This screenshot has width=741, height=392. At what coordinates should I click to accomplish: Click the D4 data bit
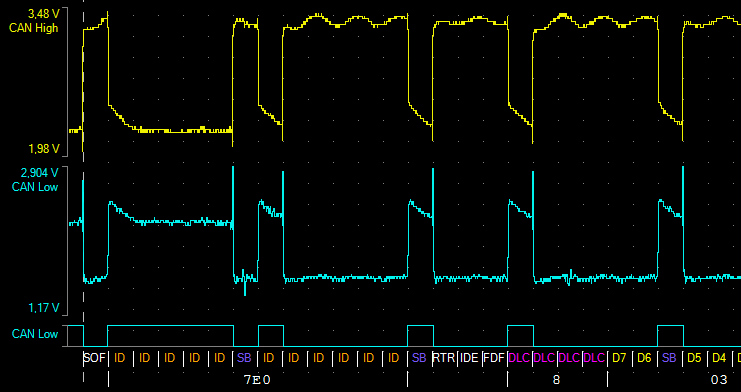719,358
